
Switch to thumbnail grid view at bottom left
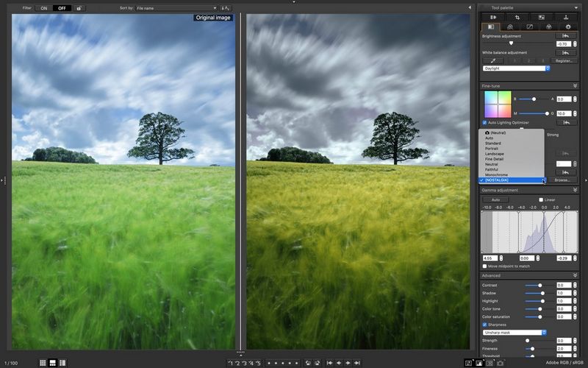pyautogui.click(x=43, y=363)
